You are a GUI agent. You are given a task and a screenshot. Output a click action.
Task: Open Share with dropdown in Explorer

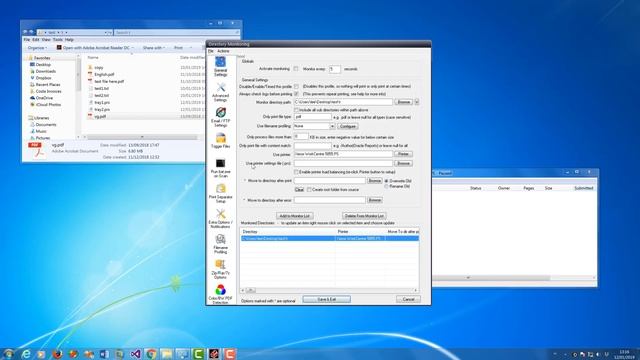154,48
